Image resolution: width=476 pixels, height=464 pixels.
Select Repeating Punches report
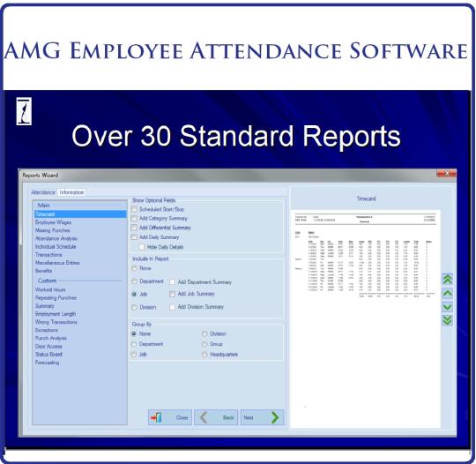pos(56,298)
